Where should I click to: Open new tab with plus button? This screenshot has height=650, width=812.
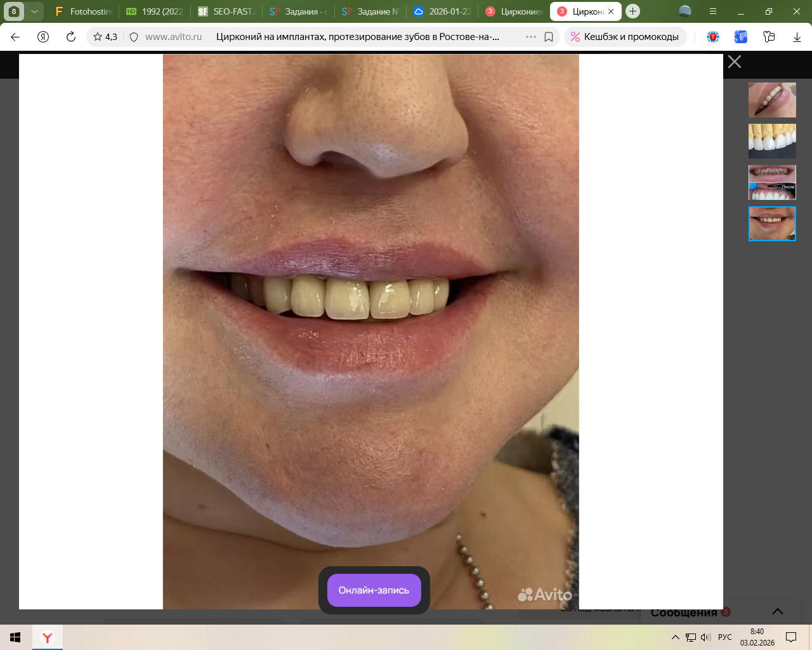tap(632, 11)
